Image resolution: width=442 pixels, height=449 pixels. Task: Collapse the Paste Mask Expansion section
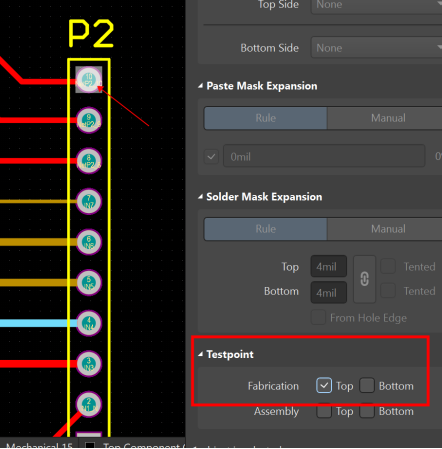(200, 86)
